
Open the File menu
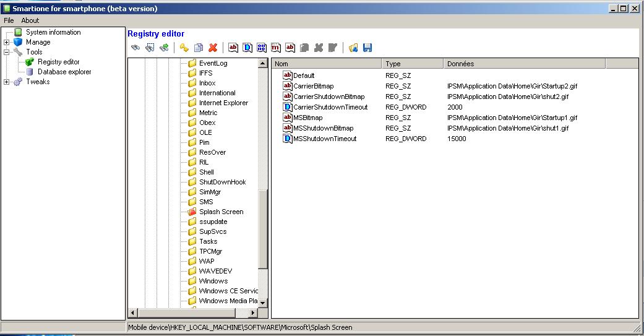[9, 20]
